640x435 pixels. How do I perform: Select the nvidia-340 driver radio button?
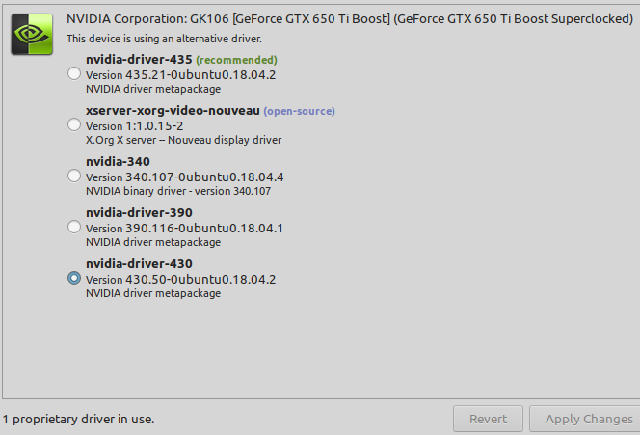point(74,176)
